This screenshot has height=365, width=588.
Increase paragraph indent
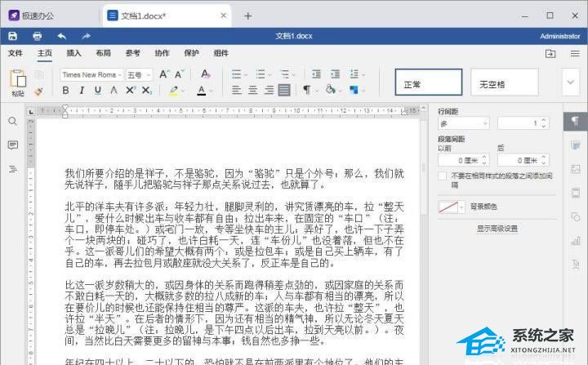pos(335,74)
